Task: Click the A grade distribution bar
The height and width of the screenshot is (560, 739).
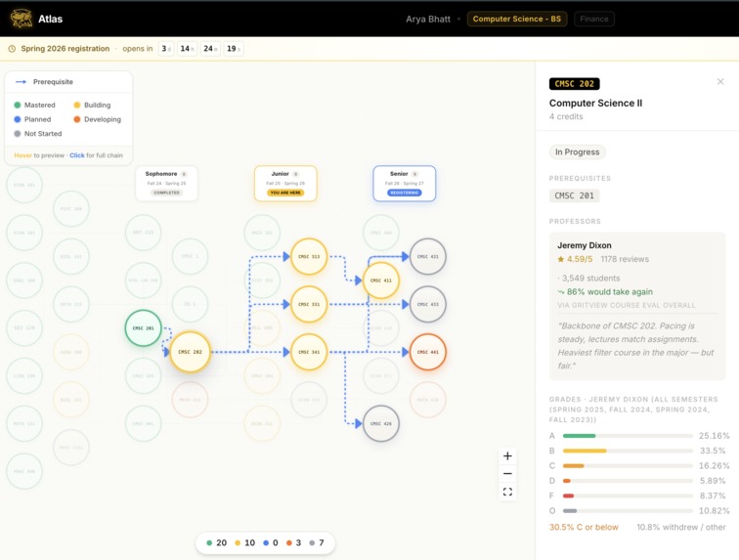Action: pyautogui.click(x=628, y=436)
